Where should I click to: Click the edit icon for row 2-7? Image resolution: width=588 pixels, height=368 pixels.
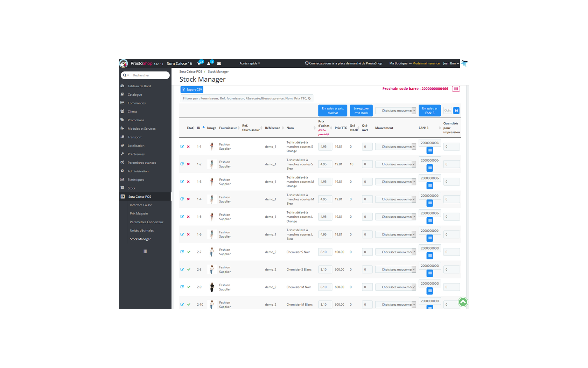[x=182, y=252]
